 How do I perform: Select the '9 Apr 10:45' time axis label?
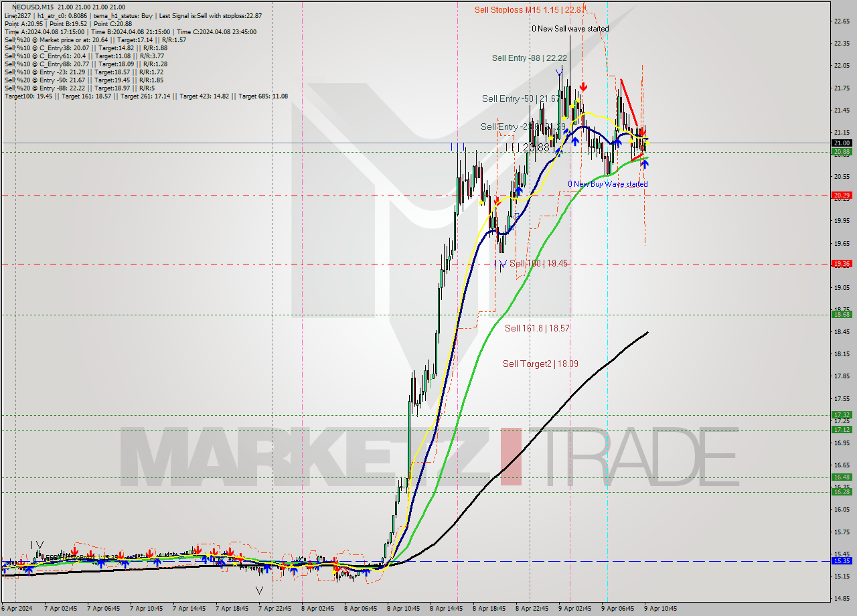(x=661, y=609)
